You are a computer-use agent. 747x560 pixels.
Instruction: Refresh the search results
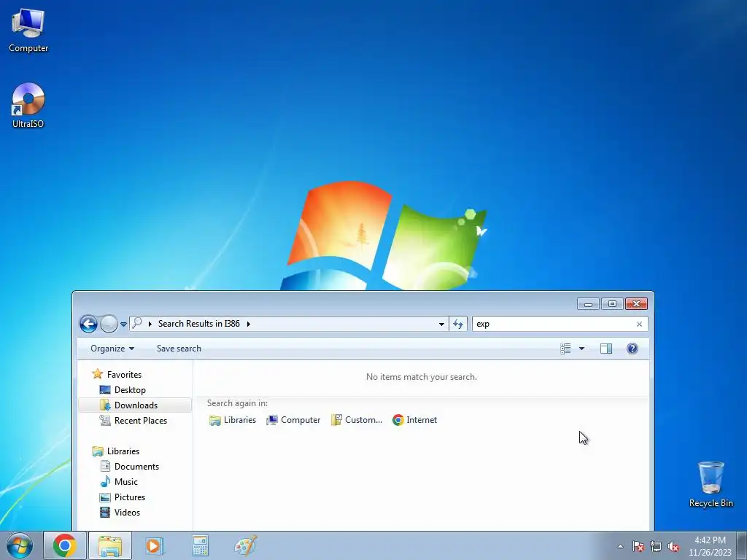click(x=458, y=324)
